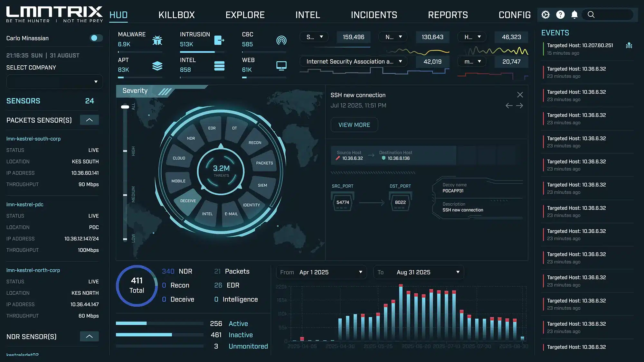Screen dimensions: 644x362
Task: Open the INCIDENTS tab
Action: tap(374, 15)
